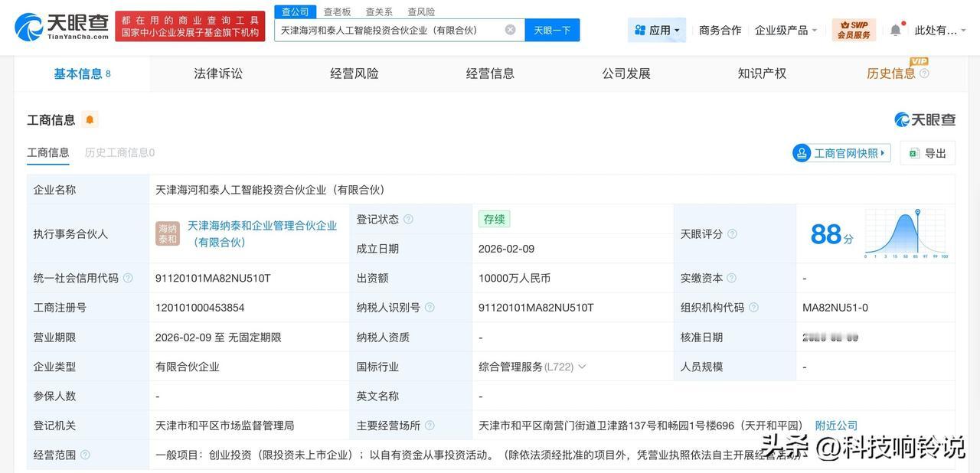980x473 pixels.
Task: Click the 88分 score value
Action: point(831,234)
